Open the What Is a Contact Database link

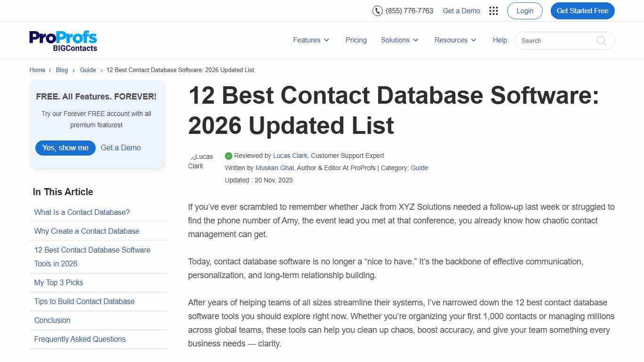click(x=82, y=212)
